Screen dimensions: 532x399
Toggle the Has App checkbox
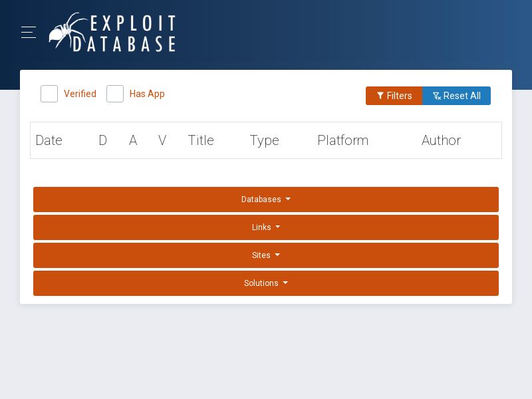click(x=115, y=94)
